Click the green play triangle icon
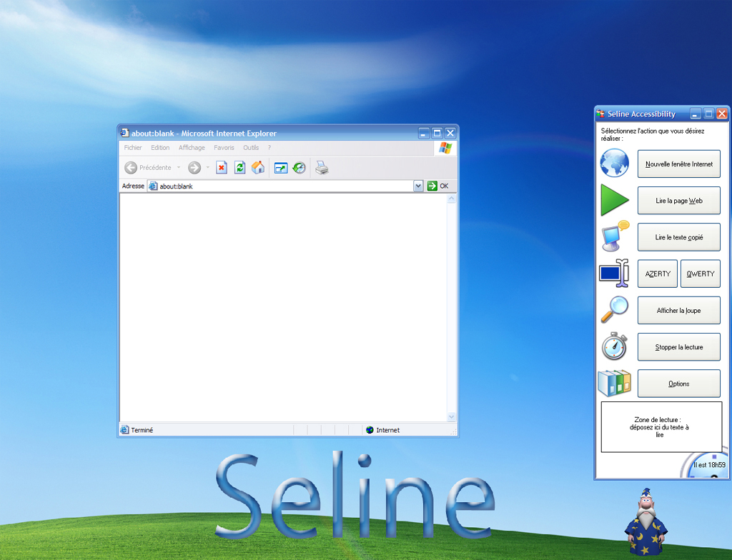This screenshot has width=732, height=560. (x=613, y=201)
